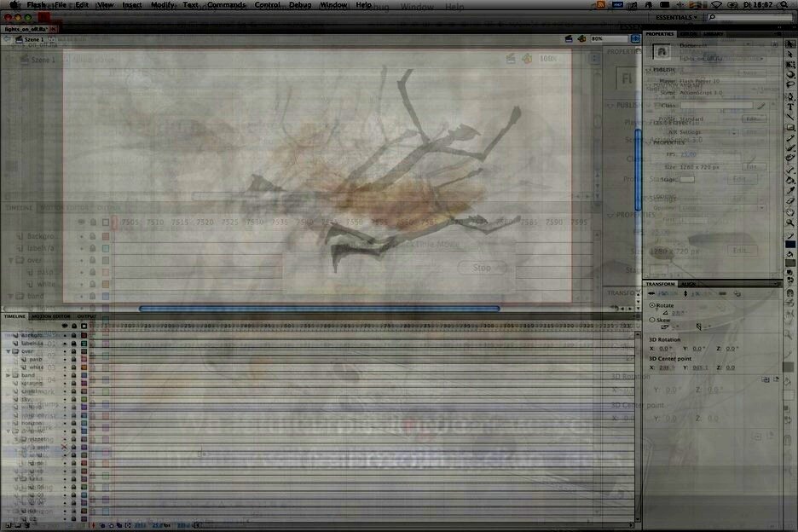Image resolution: width=798 pixels, height=532 pixels.
Task: Select the Pencil tool
Action: pos(790,138)
